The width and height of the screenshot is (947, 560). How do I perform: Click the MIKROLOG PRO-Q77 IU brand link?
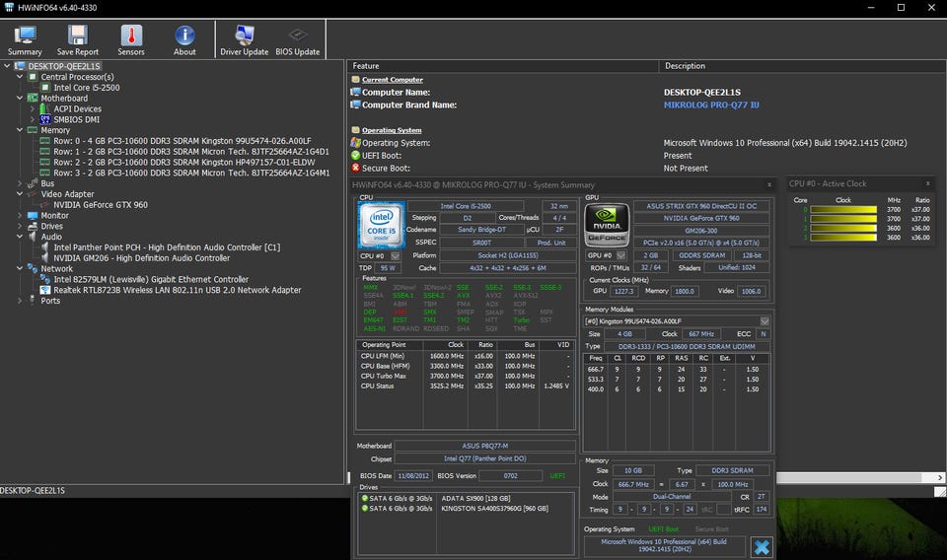point(711,105)
